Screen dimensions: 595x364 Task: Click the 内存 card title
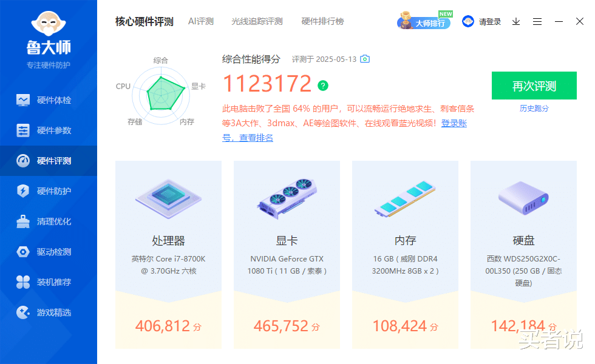tap(406, 240)
